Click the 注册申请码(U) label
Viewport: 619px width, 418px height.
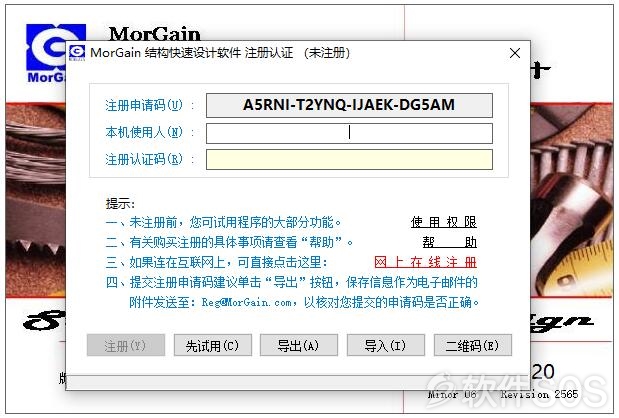coord(144,105)
